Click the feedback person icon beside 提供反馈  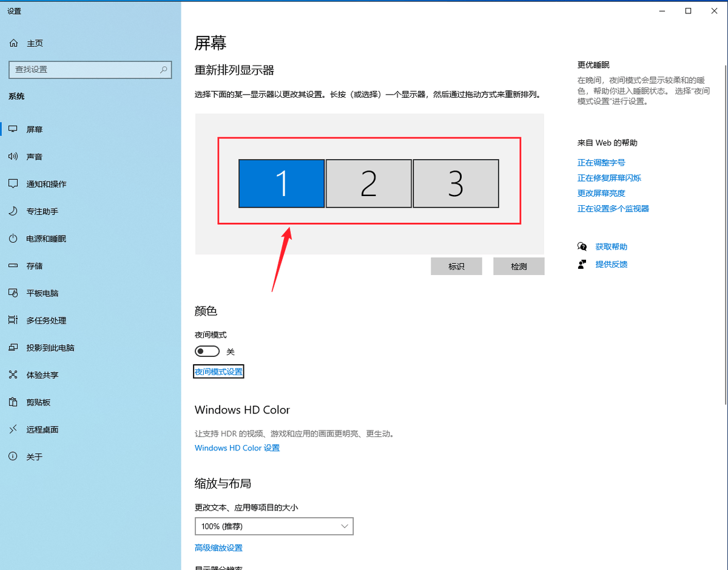click(582, 264)
